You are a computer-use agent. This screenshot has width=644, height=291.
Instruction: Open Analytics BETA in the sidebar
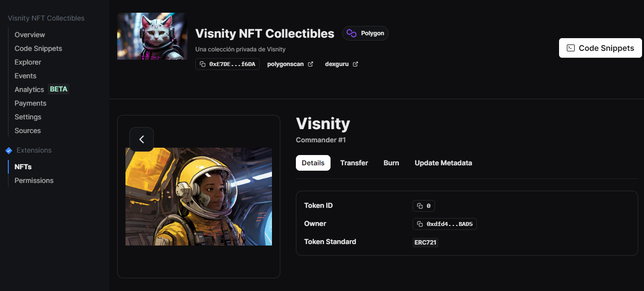tap(42, 90)
